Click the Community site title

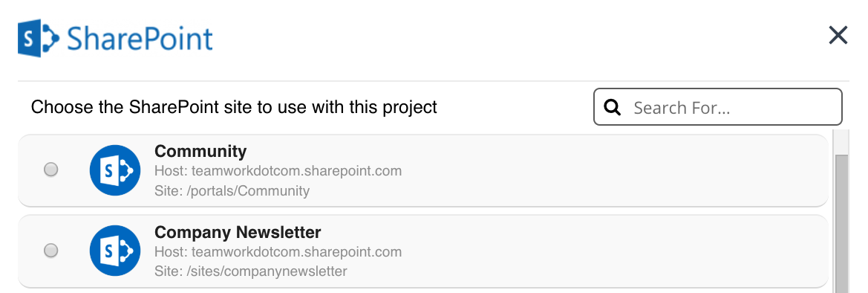(x=200, y=151)
